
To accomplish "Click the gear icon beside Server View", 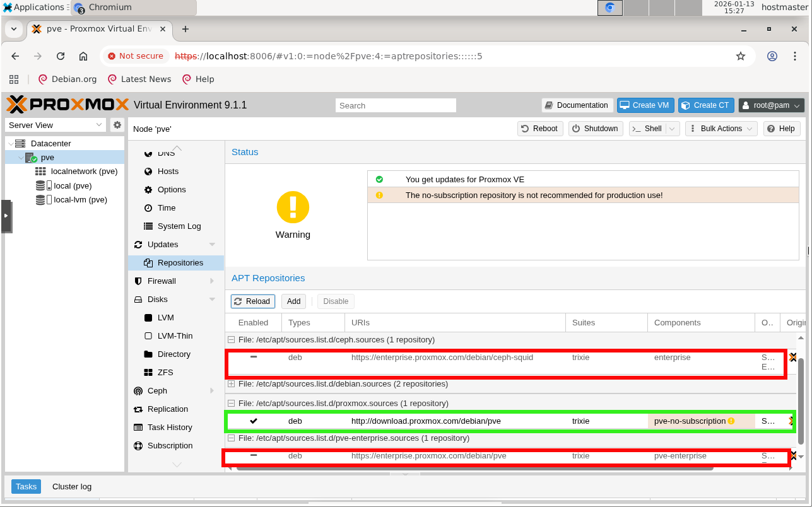I will coord(117,125).
